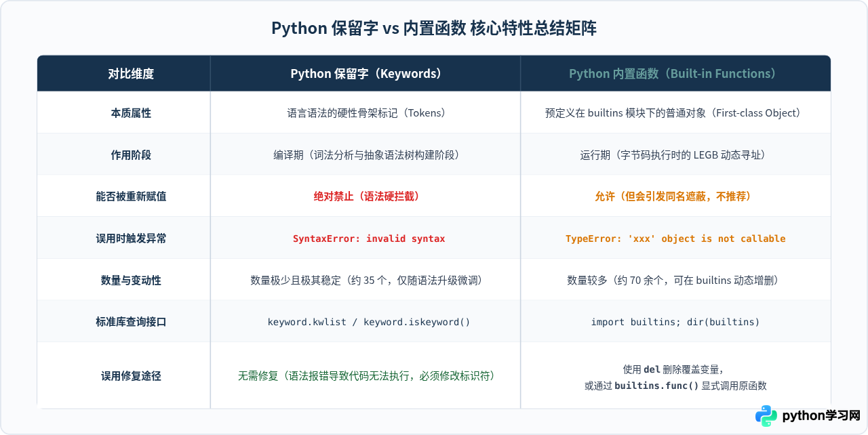The height and width of the screenshot is (435, 868).
Task: Click the 数量与变动性 row label
Action: point(131,280)
